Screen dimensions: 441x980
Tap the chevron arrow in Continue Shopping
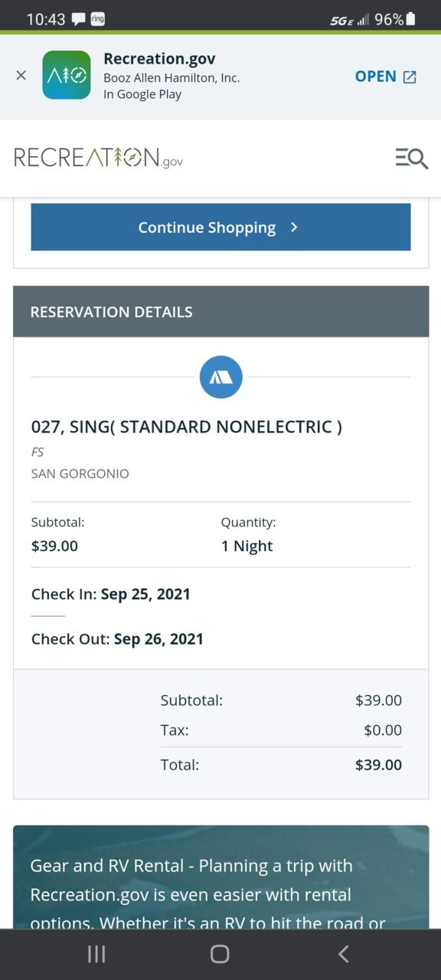click(294, 227)
